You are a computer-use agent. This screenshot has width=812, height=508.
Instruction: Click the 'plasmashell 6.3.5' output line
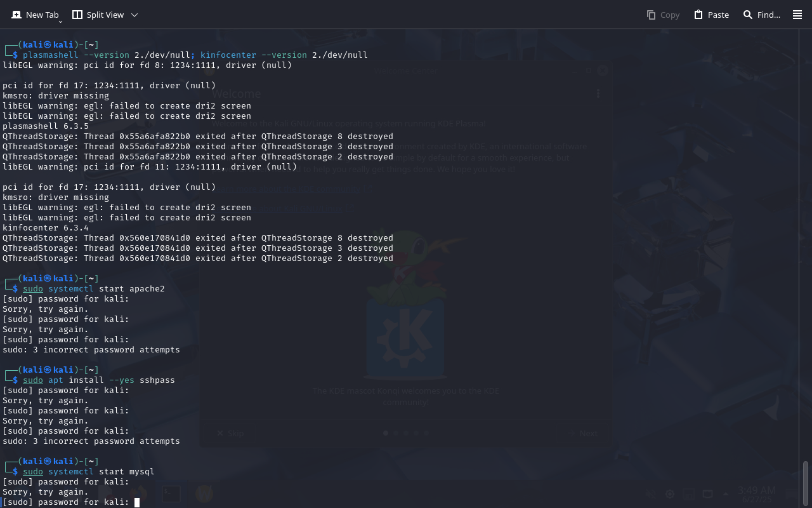click(46, 126)
